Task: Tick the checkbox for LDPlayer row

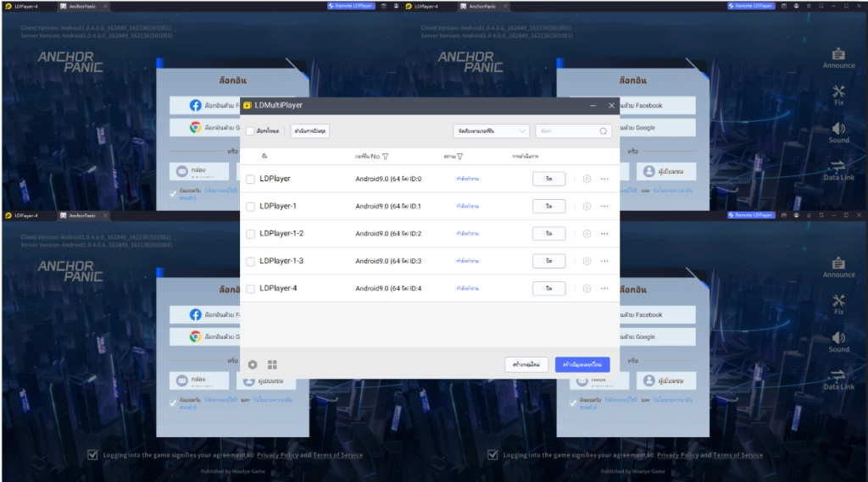Action: [x=250, y=180]
